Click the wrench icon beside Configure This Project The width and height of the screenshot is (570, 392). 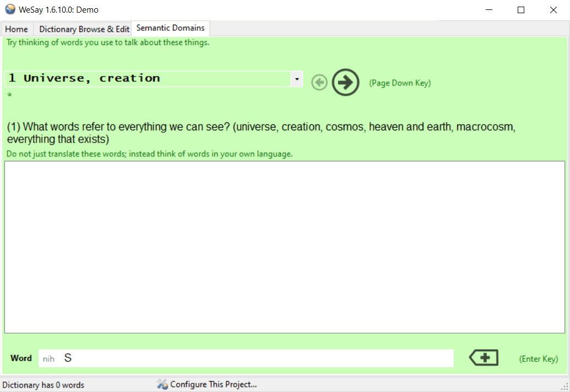pyautogui.click(x=162, y=384)
